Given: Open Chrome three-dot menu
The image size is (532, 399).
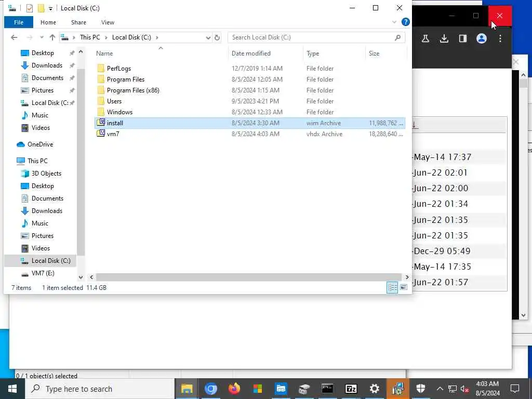Looking at the screenshot, I should point(500,38).
